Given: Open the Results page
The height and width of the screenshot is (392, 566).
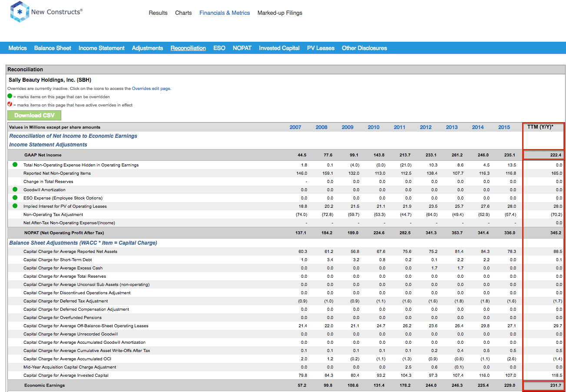Looking at the screenshot, I should [x=158, y=13].
